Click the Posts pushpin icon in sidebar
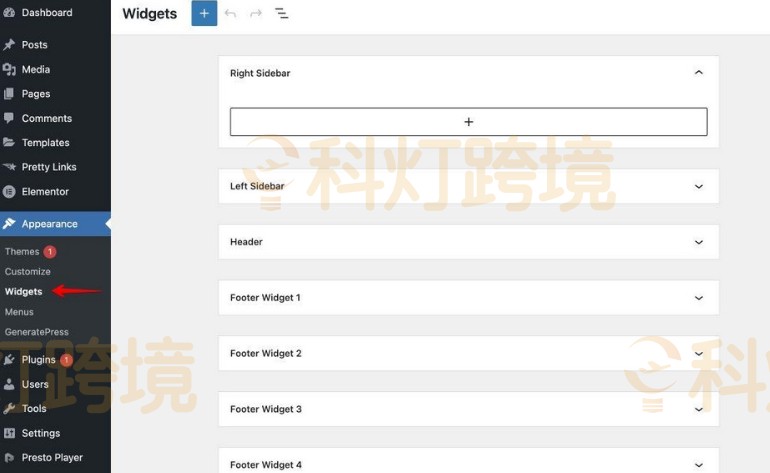The height and width of the screenshot is (473, 770). (9, 45)
